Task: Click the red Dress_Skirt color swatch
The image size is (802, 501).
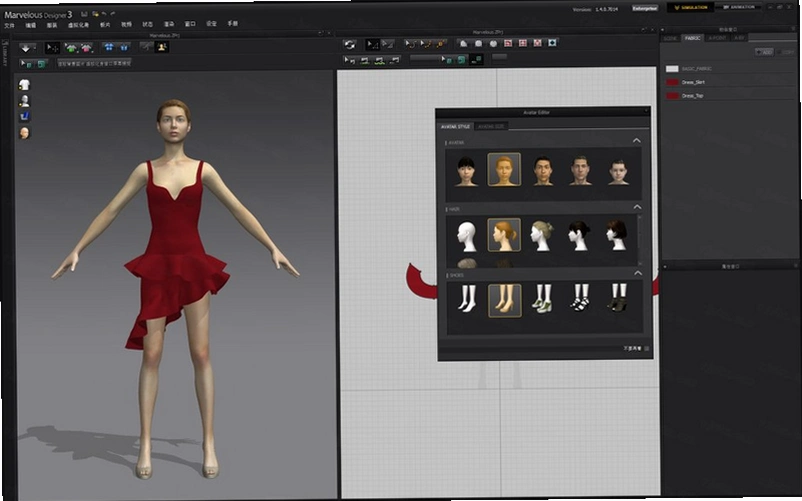Action: coord(672,82)
